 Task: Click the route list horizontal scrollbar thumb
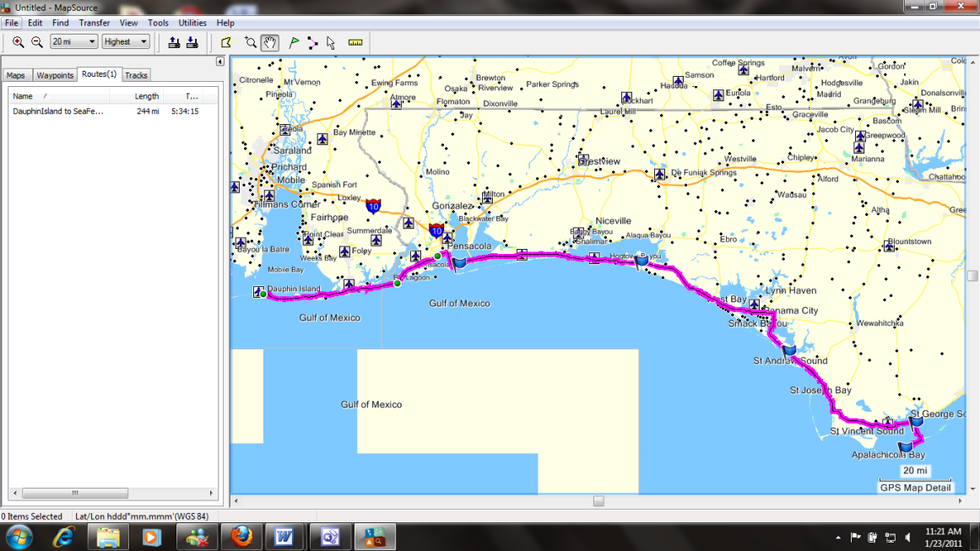tap(75, 493)
